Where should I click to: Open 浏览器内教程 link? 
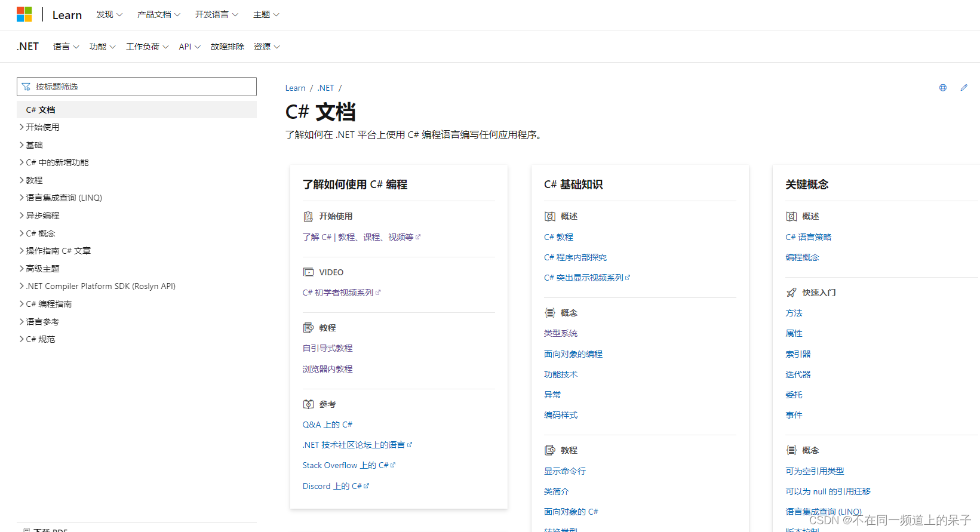[x=327, y=369]
